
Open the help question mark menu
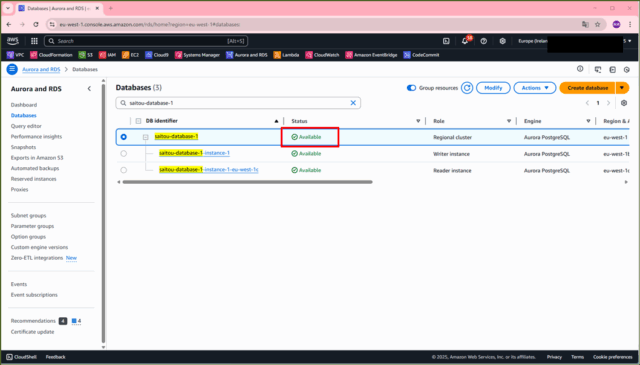484,41
